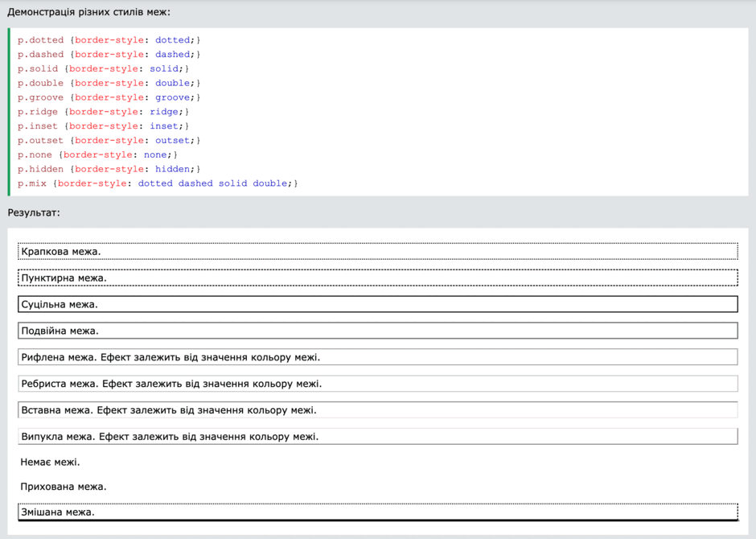The image size is (756, 539).
Task: Select the 'p.hidden' code line
Action: coord(109,169)
